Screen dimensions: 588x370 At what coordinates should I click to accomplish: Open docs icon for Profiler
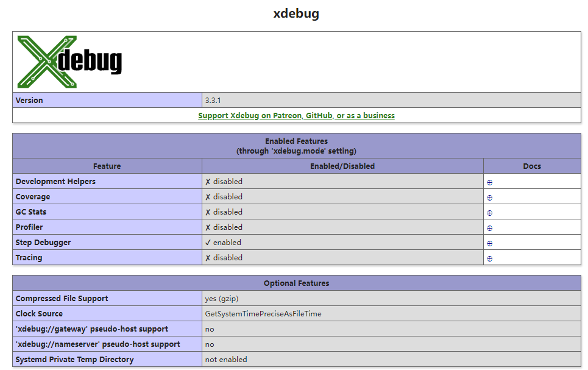489,228
